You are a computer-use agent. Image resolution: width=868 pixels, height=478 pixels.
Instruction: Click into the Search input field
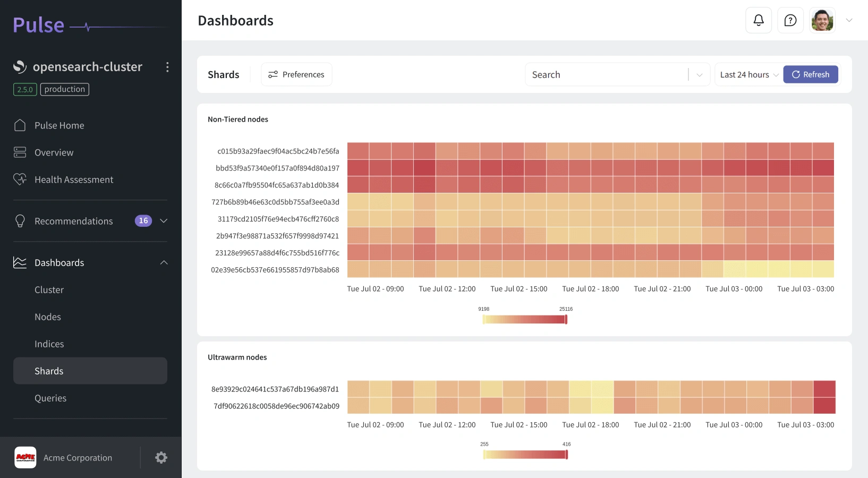point(606,75)
